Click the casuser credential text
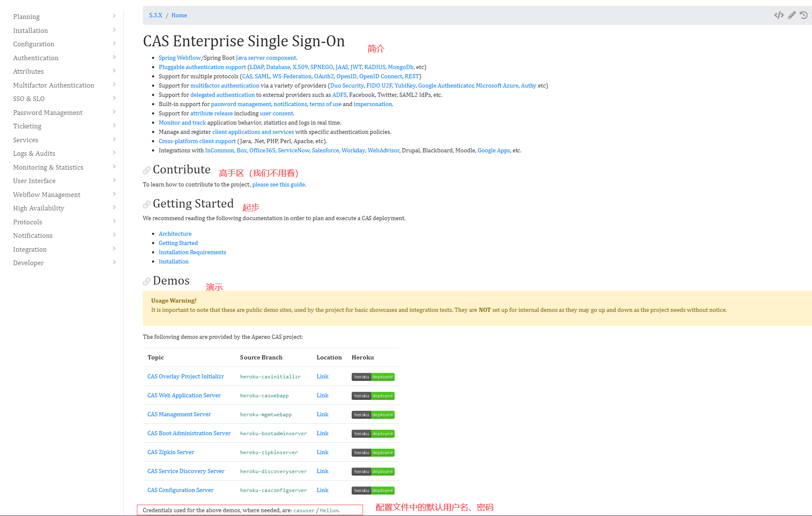 coord(304,510)
